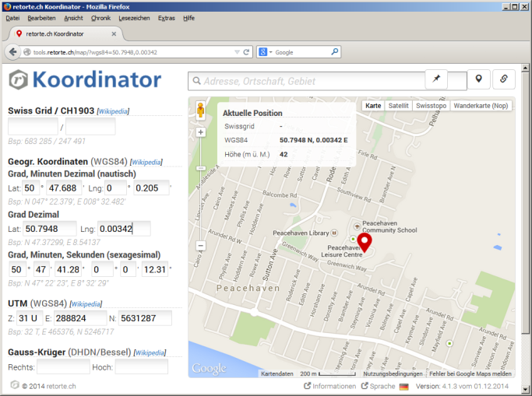Open the Extras menu
Screen dimensions: 532x396
pyautogui.click(x=166, y=19)
